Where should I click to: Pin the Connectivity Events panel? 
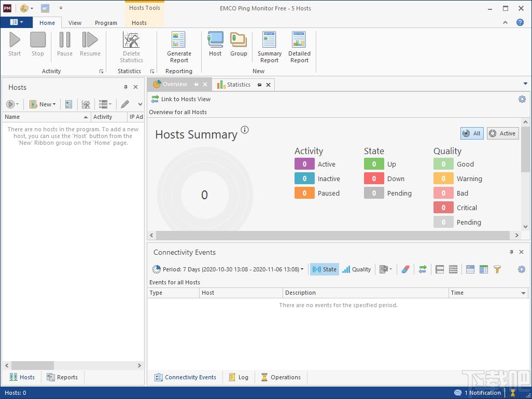pyautogui.click(x=511, y=252)
